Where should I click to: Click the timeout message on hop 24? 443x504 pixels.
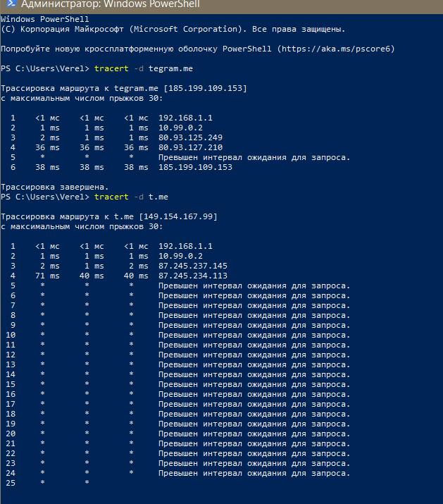tap(254, 474)
